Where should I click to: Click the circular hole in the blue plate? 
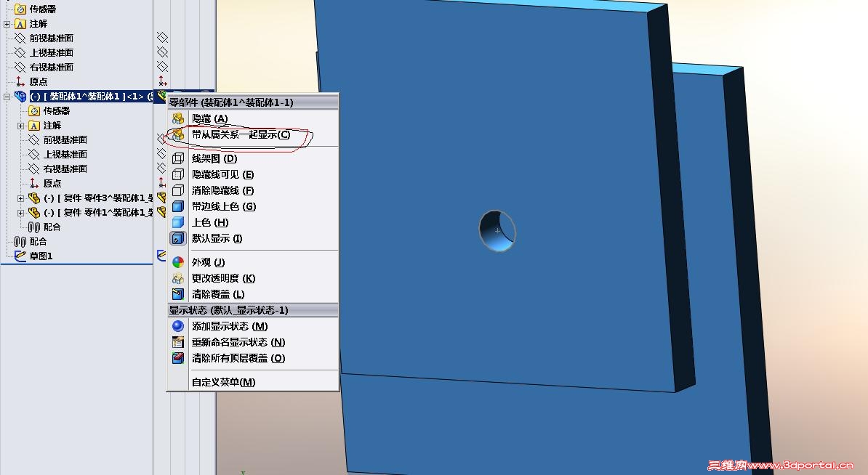pyautogui.click(x=497, y=230)
